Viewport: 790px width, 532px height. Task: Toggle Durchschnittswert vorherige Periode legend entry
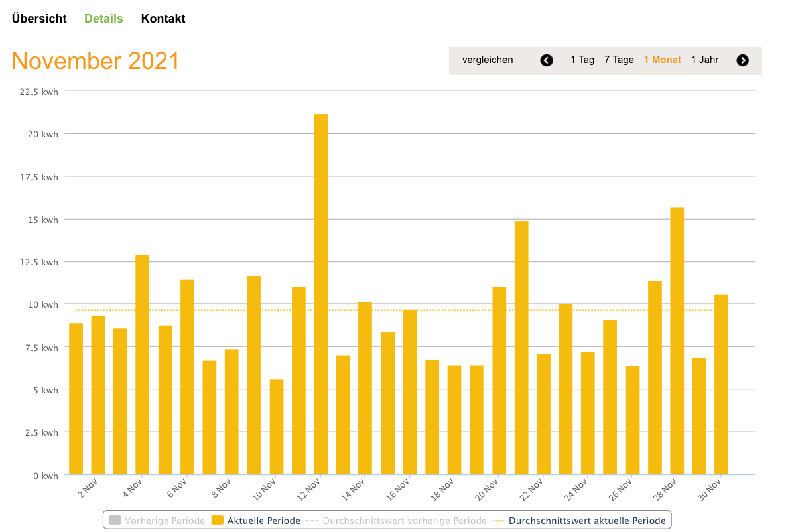(x=397, y=521)
